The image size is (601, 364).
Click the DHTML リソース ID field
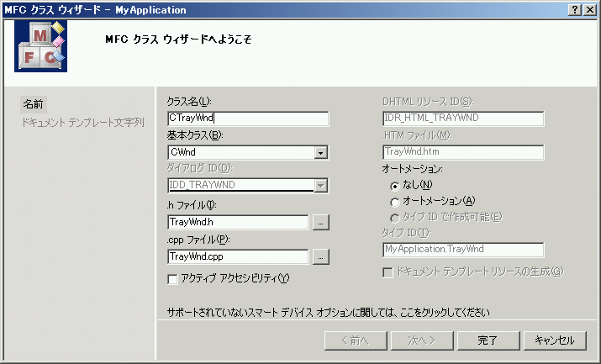463,119
